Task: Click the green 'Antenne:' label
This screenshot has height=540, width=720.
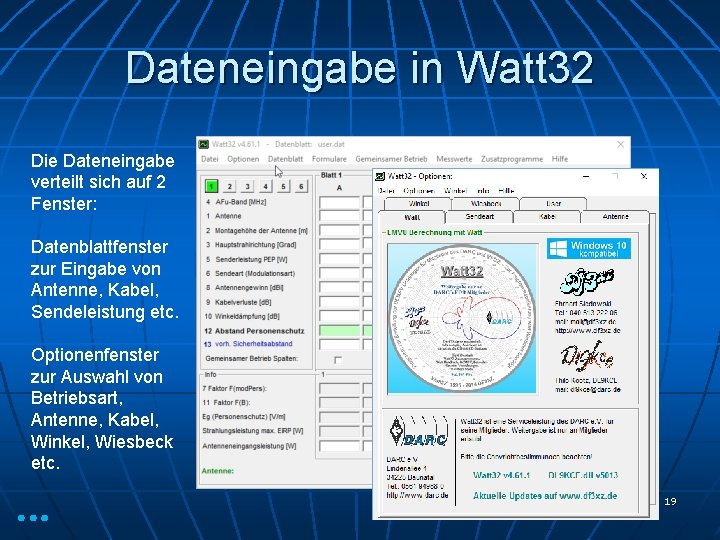Action: point(218,471)
